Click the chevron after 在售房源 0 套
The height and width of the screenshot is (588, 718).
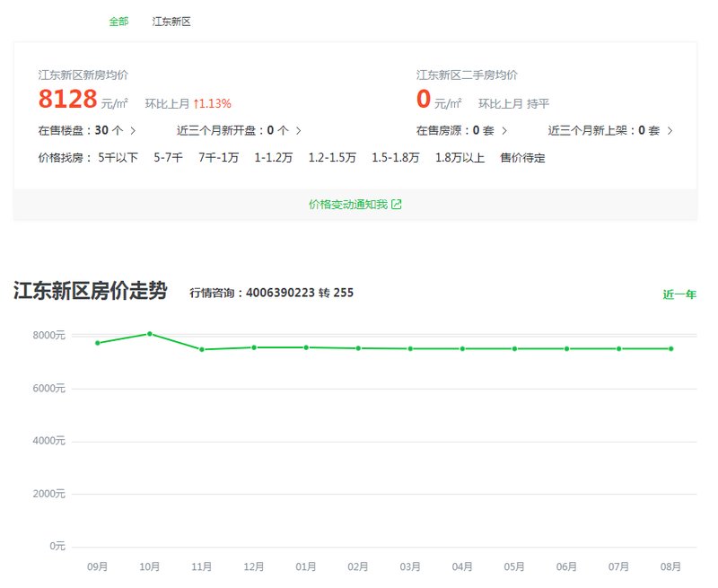[504, 130]
